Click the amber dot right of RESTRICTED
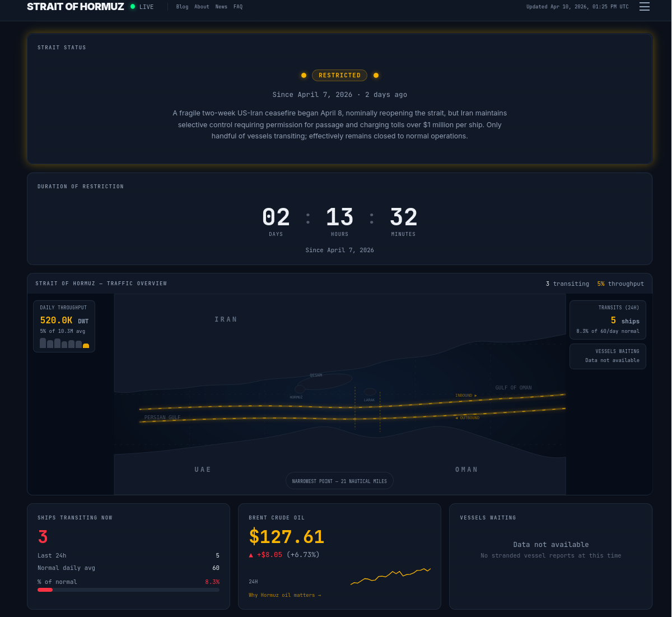672x617 pixels. [x=376, y=75]
